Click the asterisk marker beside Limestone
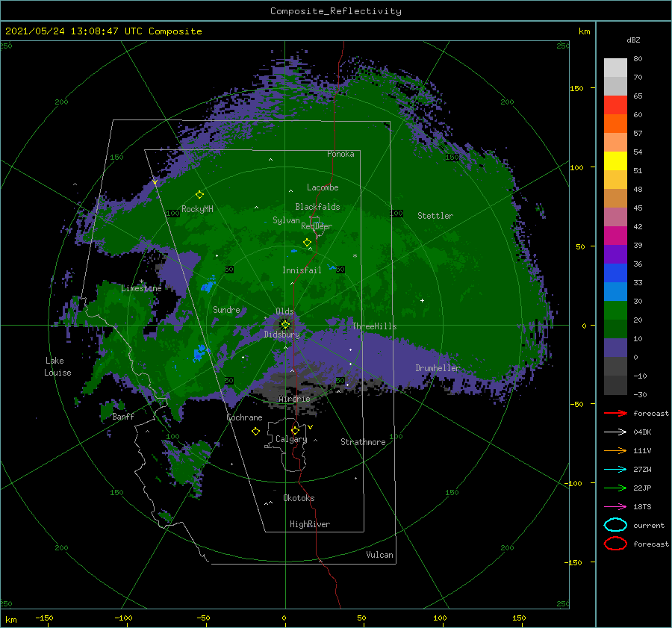 point(141,282)
